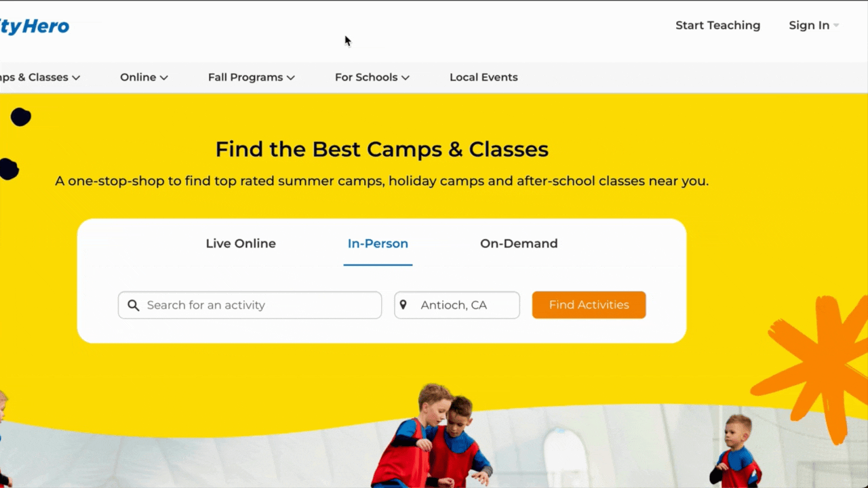This screenshot has height=488, width=868.
Task: Expand the Camps & Classes menu
Action: (x=40, y=77)
